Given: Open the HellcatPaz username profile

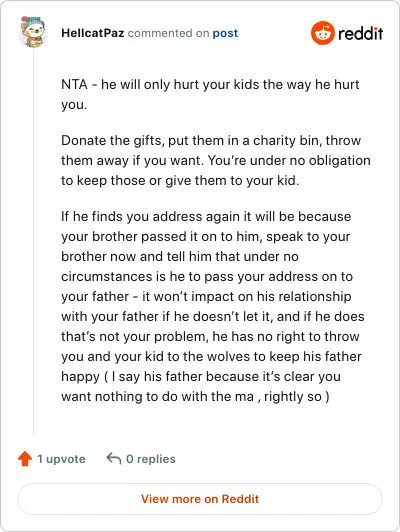Looking at the screenshot, I should (93, 33).
